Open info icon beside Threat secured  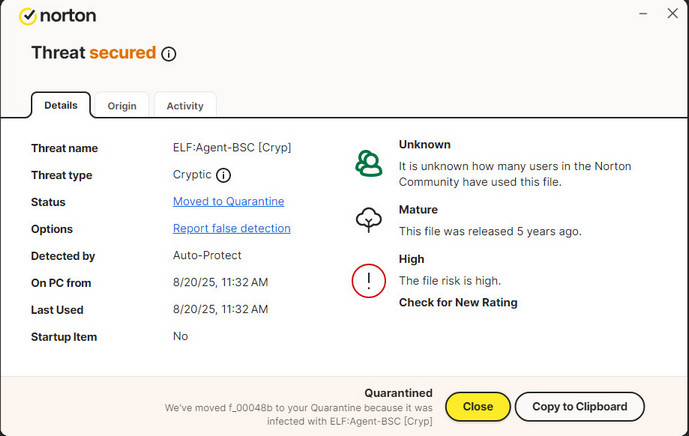169,54
